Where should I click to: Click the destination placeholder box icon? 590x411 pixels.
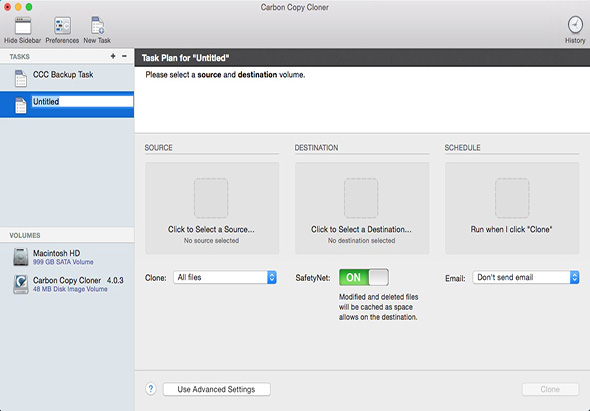coord(361,198)
